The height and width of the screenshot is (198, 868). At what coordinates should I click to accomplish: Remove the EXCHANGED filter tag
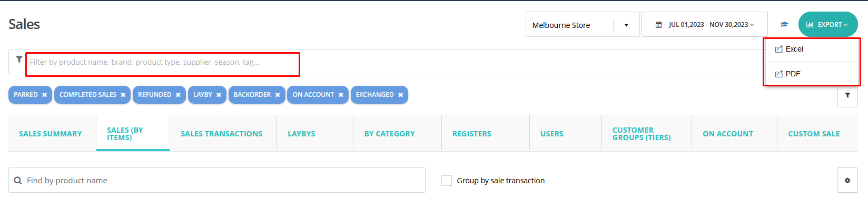[x=400, y=95]
